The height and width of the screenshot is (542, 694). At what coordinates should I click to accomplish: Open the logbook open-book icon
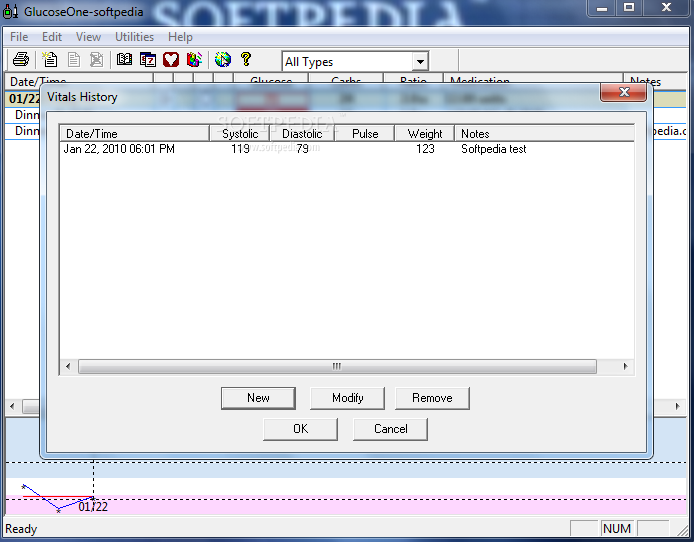coord(124,59)
